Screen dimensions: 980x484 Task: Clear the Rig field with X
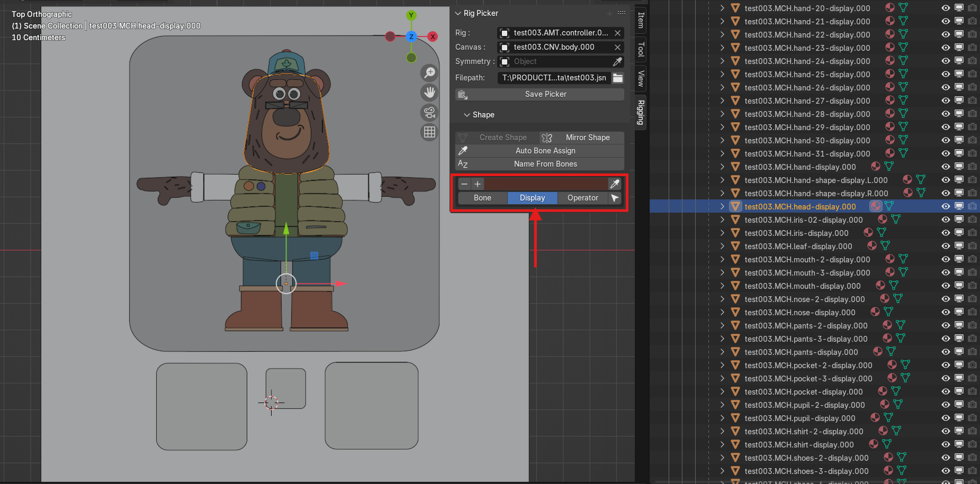tap(617, 33)
